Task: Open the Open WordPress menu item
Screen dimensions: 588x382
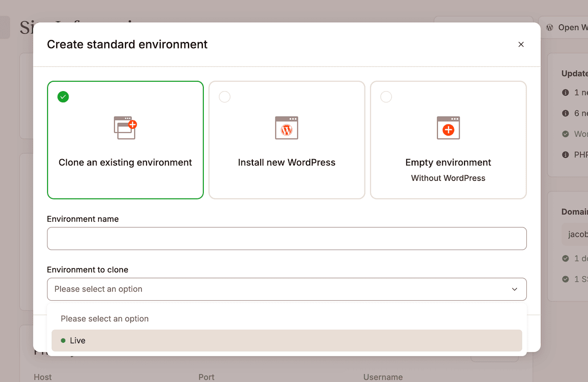Action: coord(568,27)
